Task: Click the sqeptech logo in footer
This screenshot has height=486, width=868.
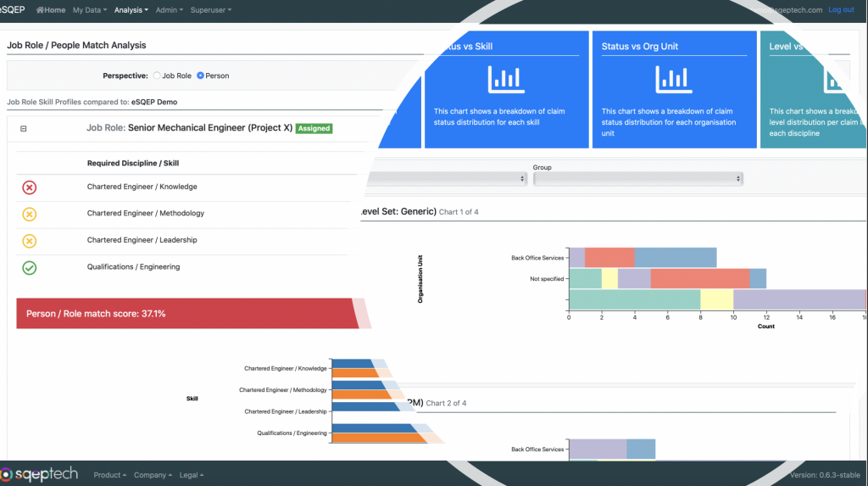Action: pos(39,474)
